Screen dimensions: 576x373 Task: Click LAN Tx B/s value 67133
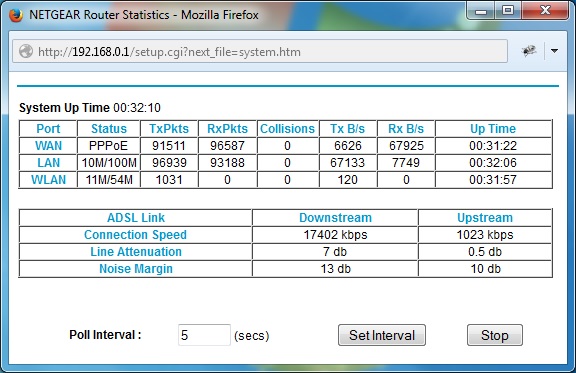pyautogui.click(x=348, y=162)
